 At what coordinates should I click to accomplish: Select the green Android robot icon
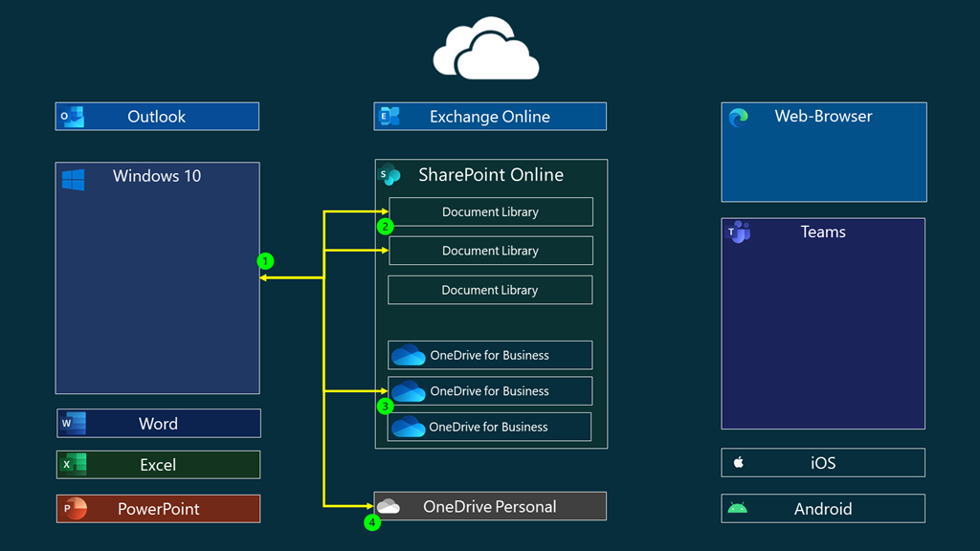[x=737, y=509]
